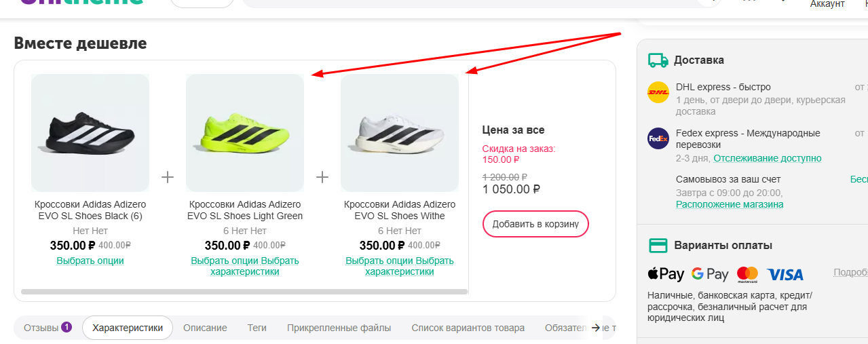Image resolution: width=868 pixels, height=344 pixels.
Task: Click the FedEx logo icon
Action: tap(658, 138)
